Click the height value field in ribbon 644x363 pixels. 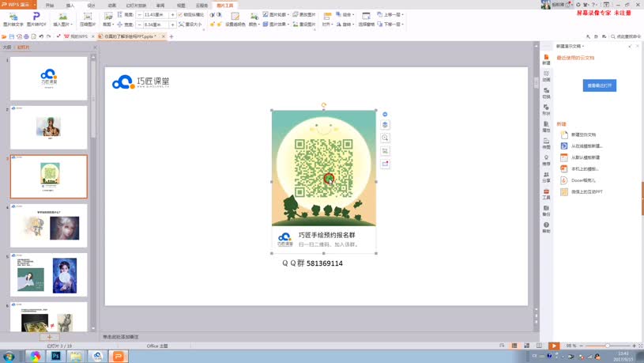(x=156, y=14)
